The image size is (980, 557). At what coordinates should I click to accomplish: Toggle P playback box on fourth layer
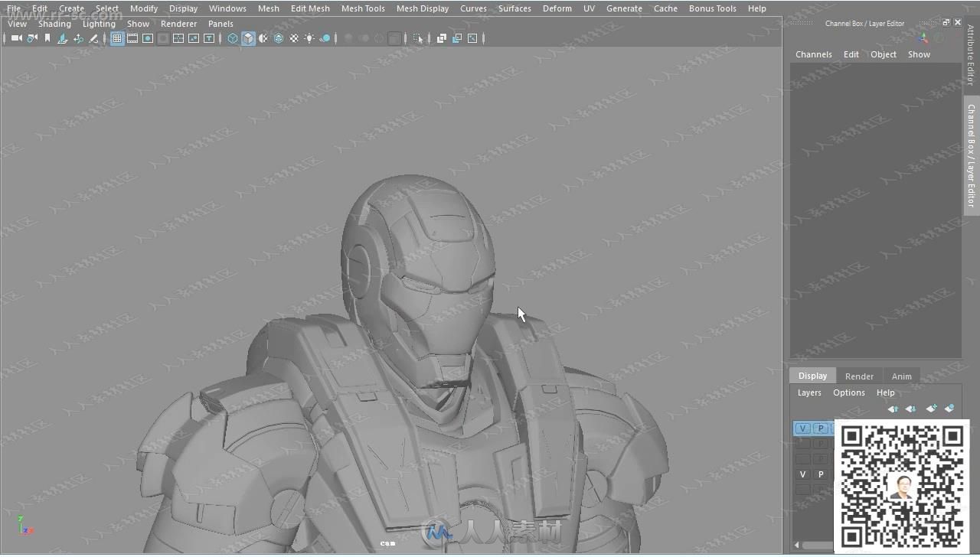click(821, 474)
